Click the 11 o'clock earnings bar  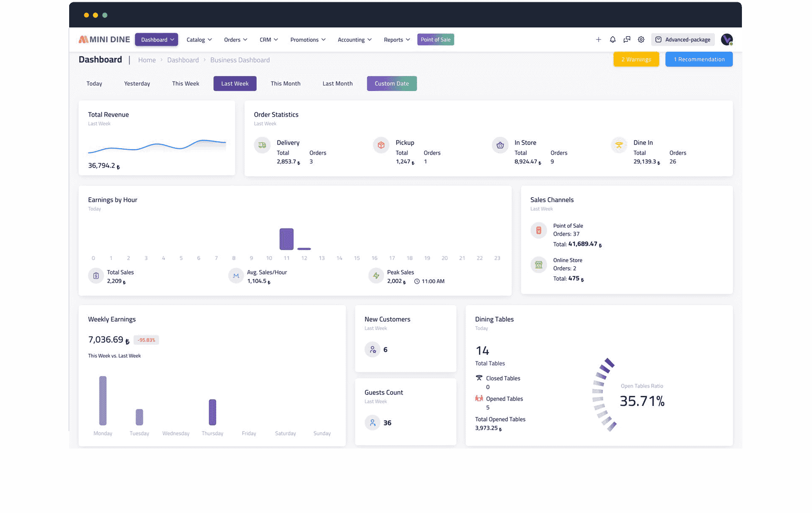(x=287, y=239)
